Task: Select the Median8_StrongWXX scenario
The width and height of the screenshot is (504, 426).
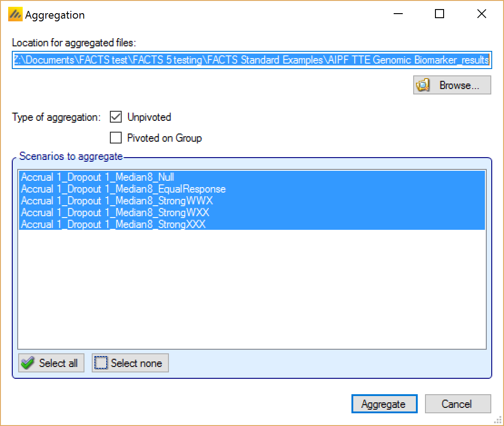Action: 115,213
